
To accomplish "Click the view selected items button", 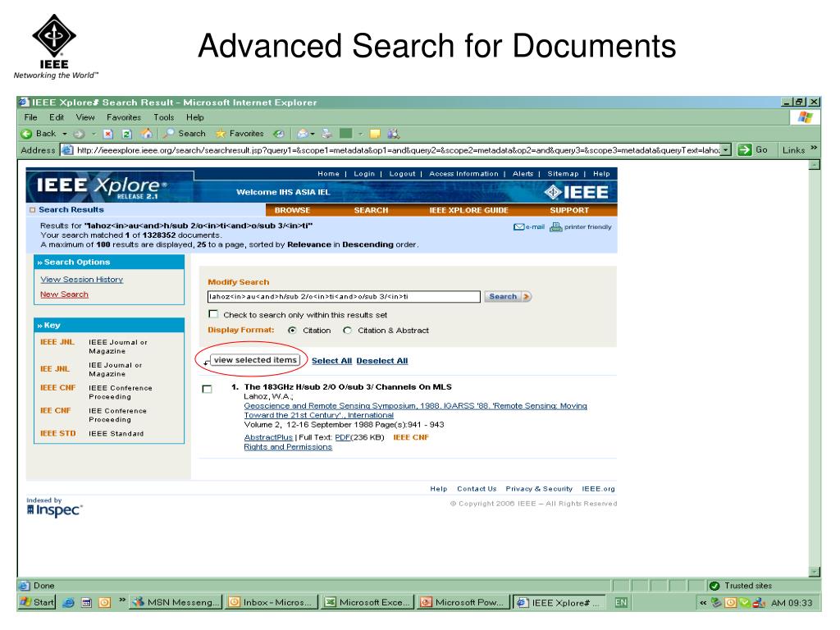I will [x=255, y=360].
